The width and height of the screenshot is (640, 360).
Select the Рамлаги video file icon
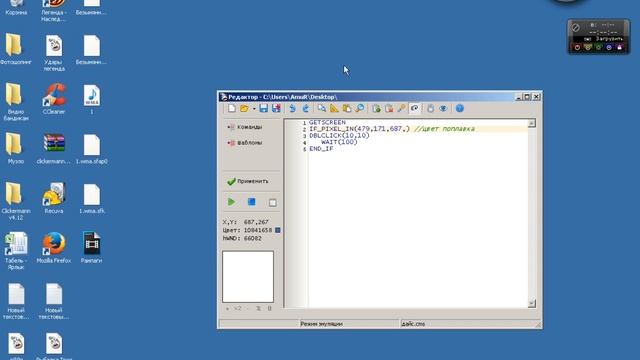coord(91,247)
